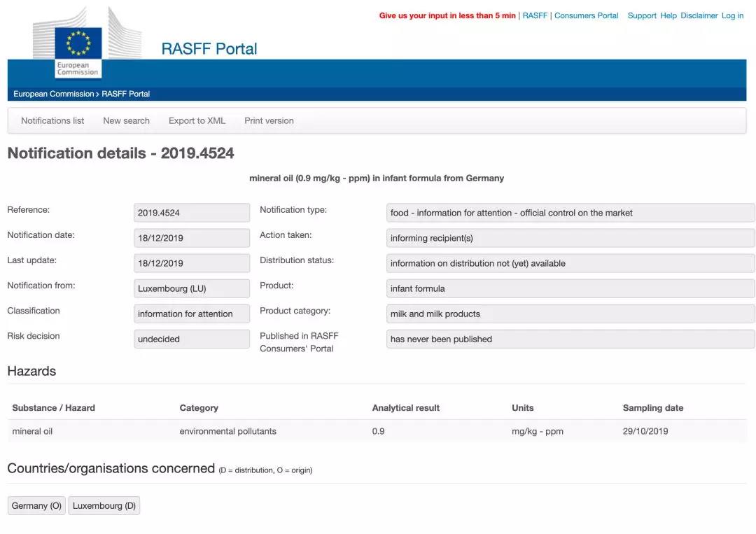Go to Consumers Portal link
The image size is (756, 534).
point(587,15)
